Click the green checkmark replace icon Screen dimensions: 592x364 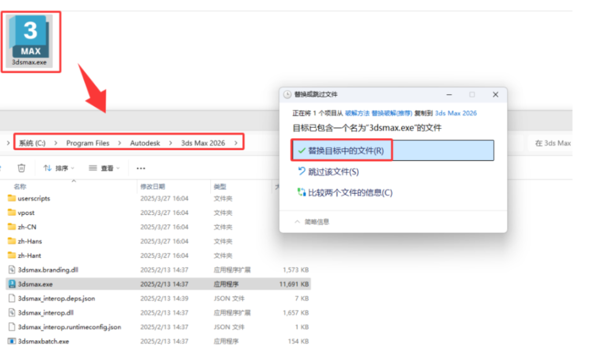click(301, 150)
